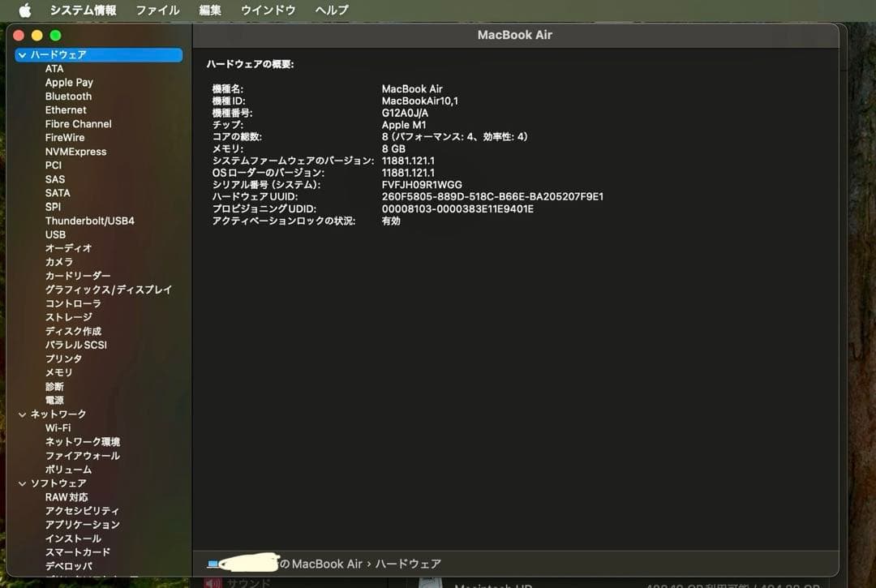Select Apple Pay in the sidebar
This screenshot has height=588, width=876.
coord(69,82)
